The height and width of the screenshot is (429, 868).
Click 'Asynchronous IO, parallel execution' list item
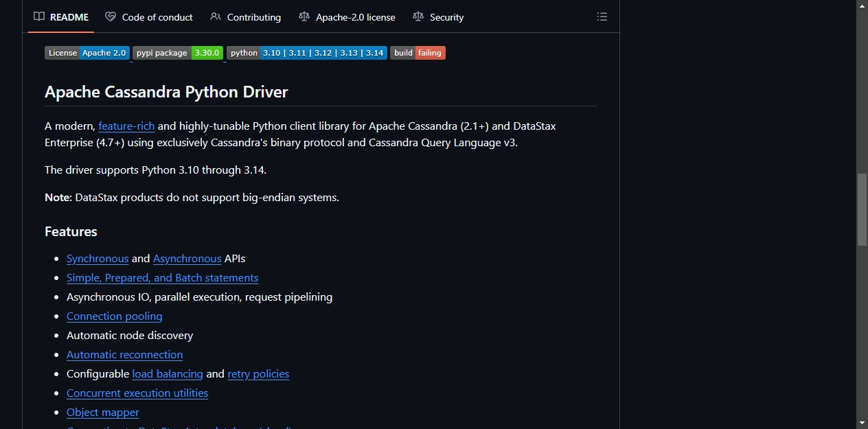(199, 297)
